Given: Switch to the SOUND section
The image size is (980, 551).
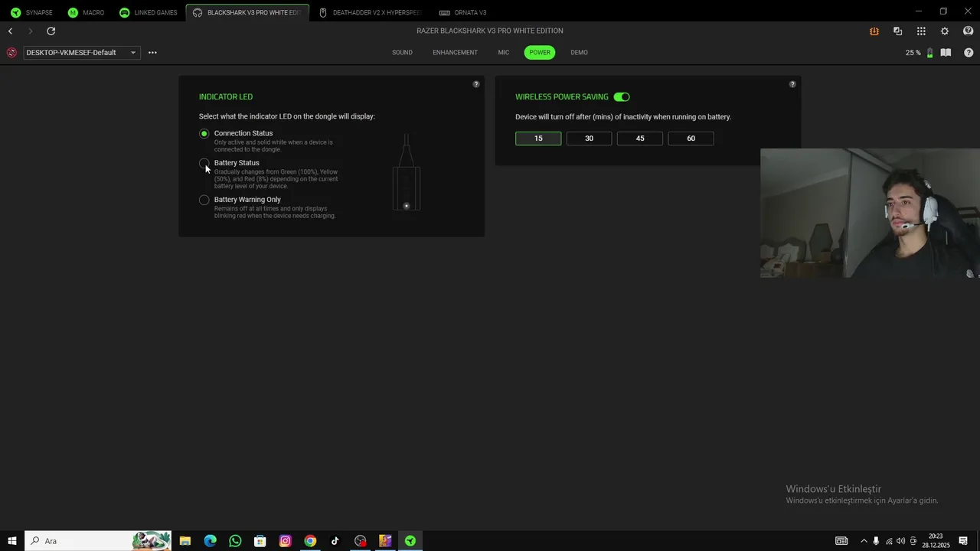Looking at the screenshot, I should coord(402,53).
